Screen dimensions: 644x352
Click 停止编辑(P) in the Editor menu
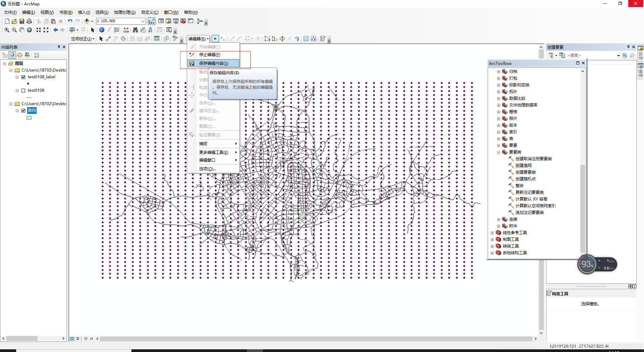click(x=213, y=55)
